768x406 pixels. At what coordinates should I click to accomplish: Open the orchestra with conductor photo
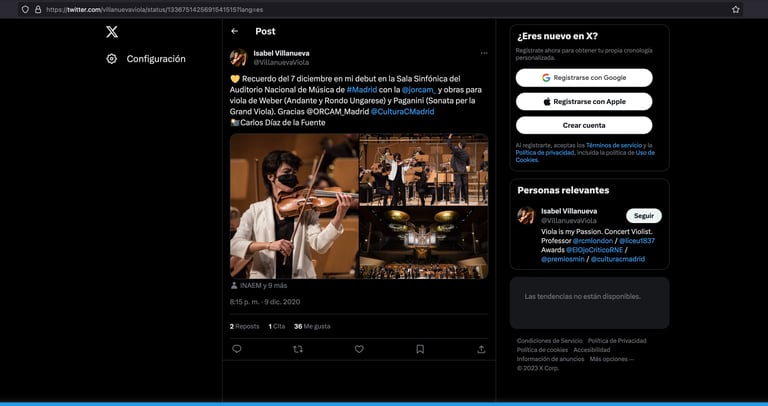pyautogui.click(x=424, y=169)
